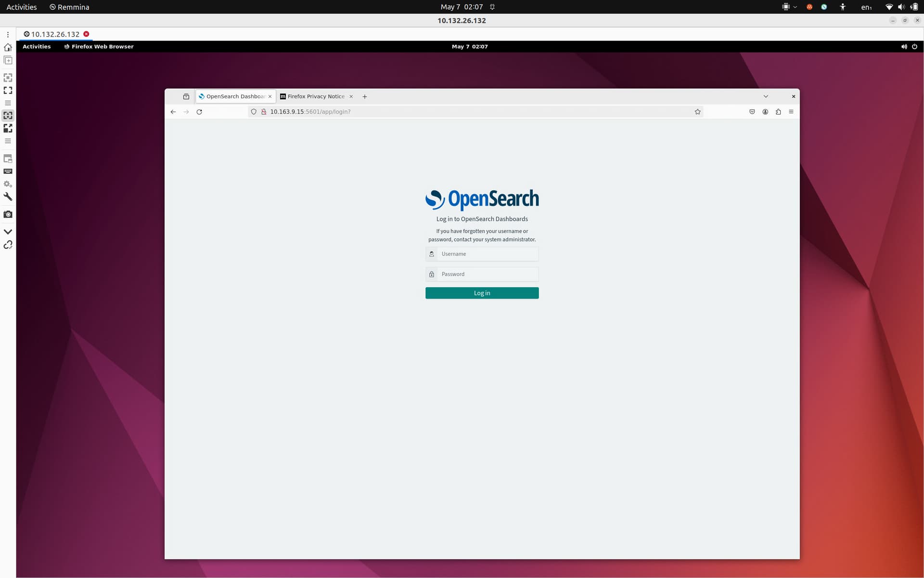This screenshot has width=924, height=578.
Task: Enable tracking protection via shield icon
Action: click(254, 111)
